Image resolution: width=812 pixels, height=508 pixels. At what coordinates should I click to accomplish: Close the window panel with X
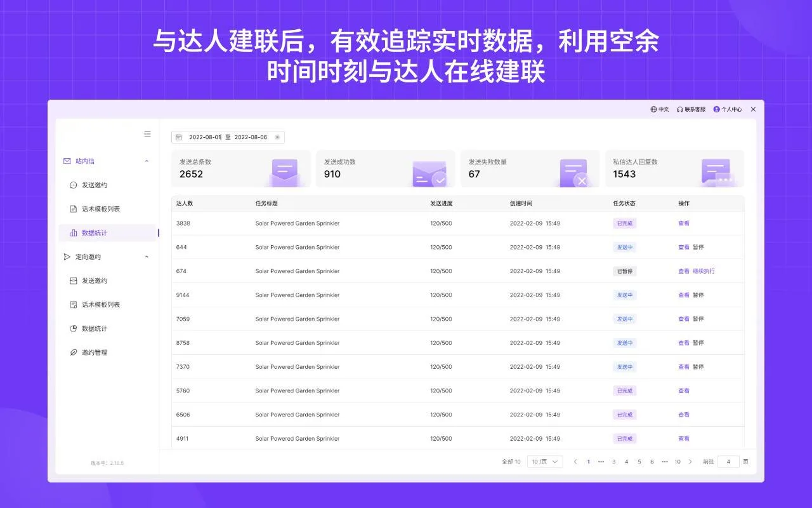point(754,109)
